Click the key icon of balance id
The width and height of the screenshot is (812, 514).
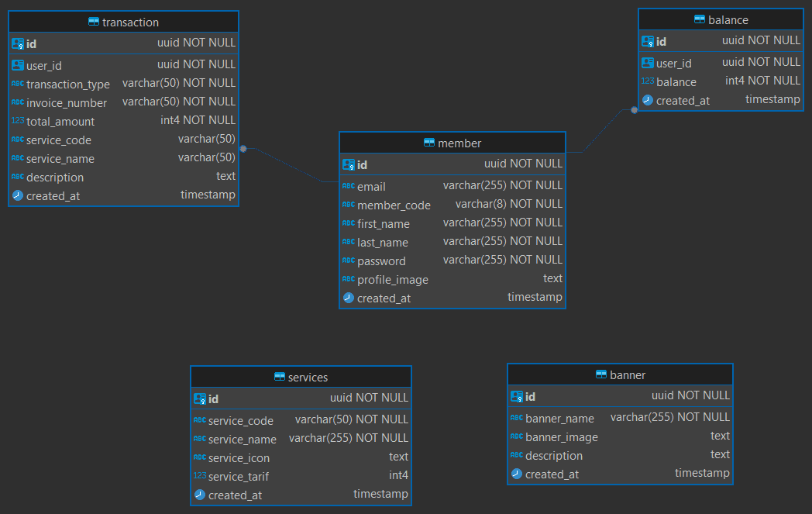tap(647, 41)
